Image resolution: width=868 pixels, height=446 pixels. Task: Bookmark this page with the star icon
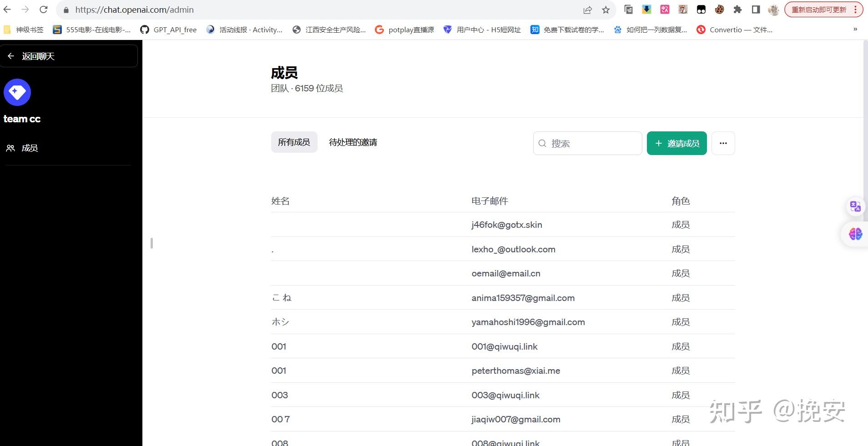(x=606, y=9)
